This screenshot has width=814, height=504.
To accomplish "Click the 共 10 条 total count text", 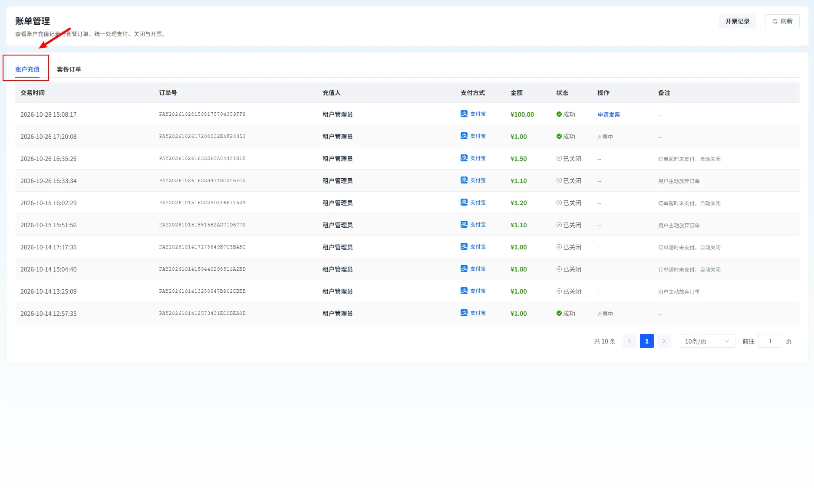I will tap(604, 341).
